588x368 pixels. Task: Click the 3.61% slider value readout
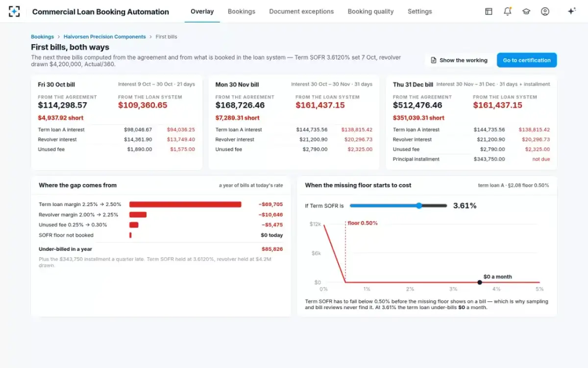[465, 206]
